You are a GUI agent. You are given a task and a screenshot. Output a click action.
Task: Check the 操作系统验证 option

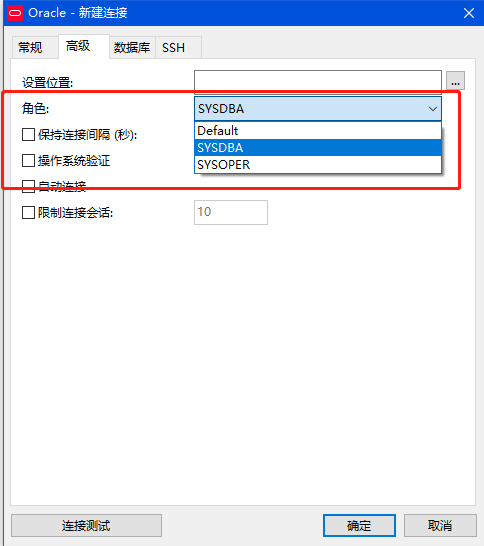point(28,161)
